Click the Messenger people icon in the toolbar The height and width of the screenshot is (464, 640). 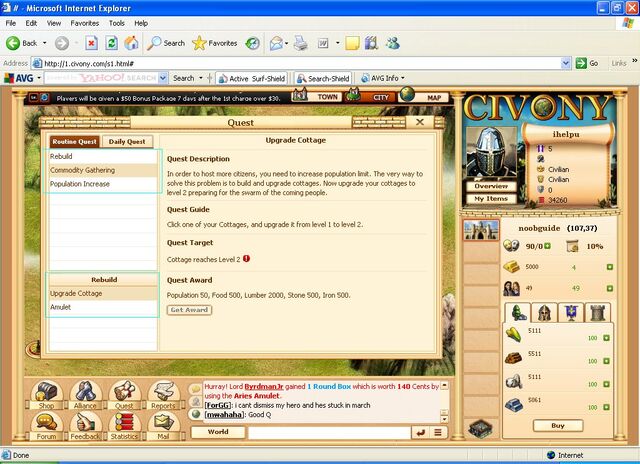point(393,43)
